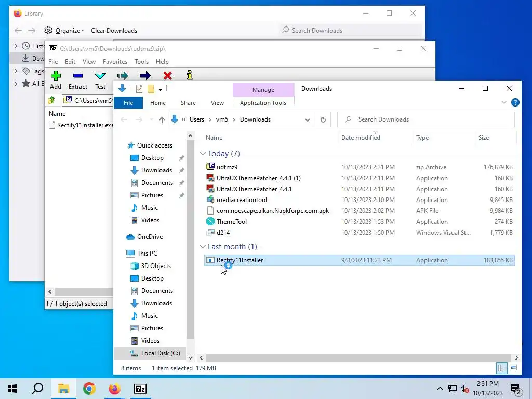Select the com.noescape.alkan APK file
The image size is (532, 399).
pos(360,211)
